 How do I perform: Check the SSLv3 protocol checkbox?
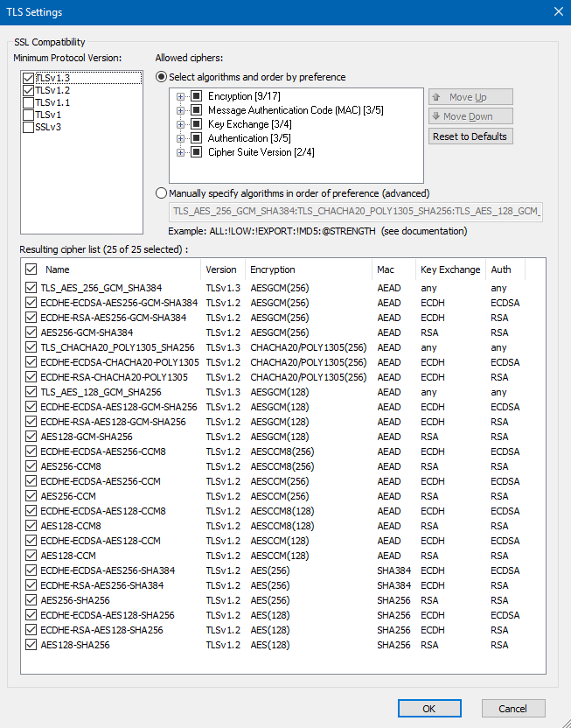[29, 127]
